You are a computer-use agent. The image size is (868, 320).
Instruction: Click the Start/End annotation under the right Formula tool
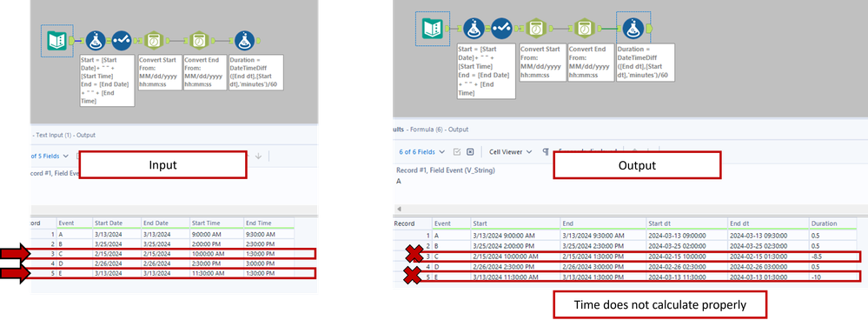tap(487, 70)
